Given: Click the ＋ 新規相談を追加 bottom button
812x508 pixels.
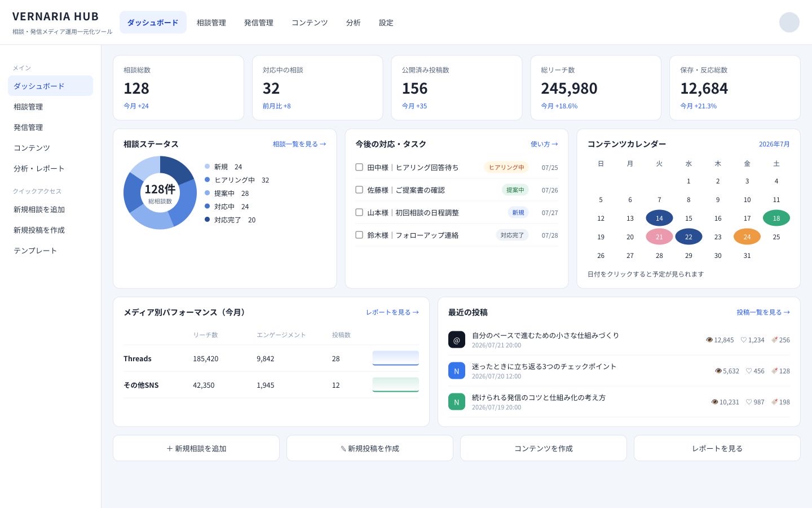Looking at the screenshot, I should point(196,448).
